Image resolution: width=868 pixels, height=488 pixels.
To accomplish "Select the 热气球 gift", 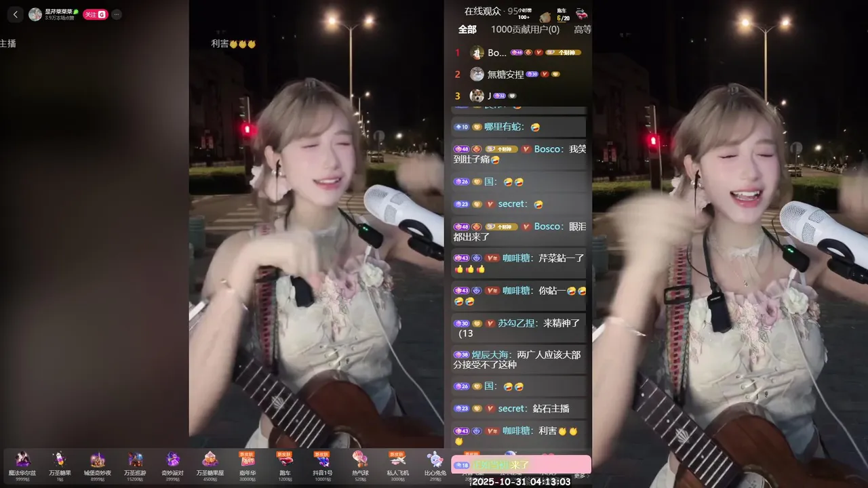I will coord(360,466).
